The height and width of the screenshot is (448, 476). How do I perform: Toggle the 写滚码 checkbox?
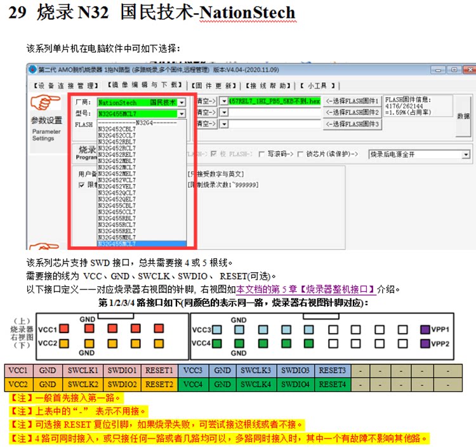coord(261,154)
